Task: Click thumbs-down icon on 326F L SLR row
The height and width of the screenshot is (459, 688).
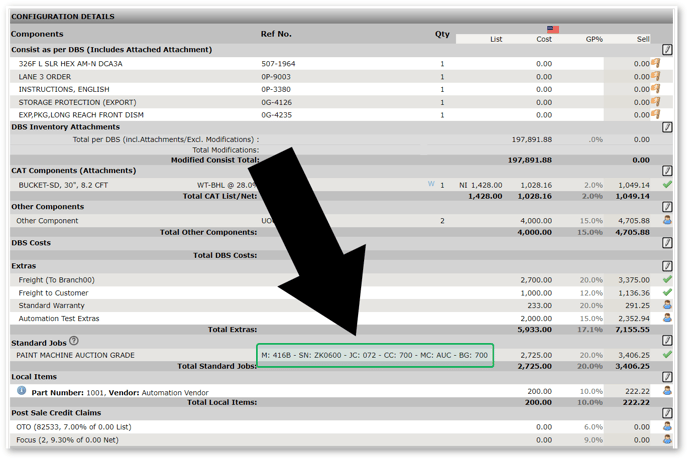Action: pyautogui.click(x=657, y=63)
